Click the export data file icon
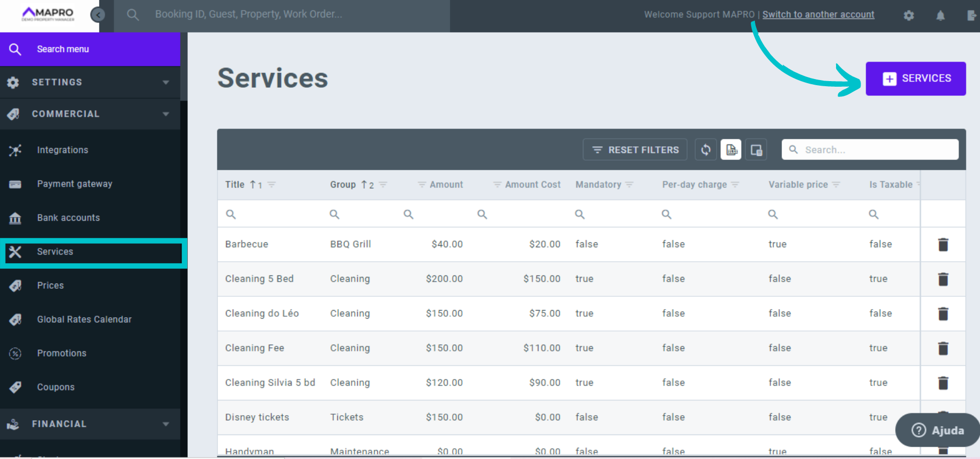 tap(731, 150)
